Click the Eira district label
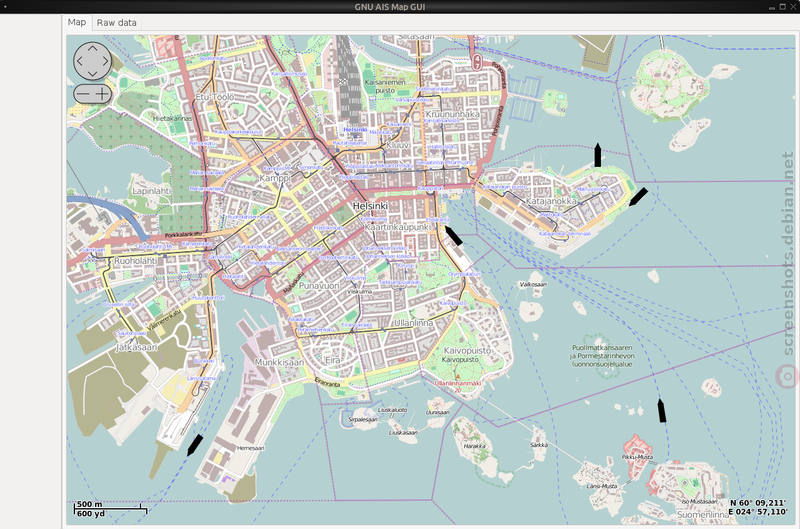The image size is (800, 529). pos(333,360)
